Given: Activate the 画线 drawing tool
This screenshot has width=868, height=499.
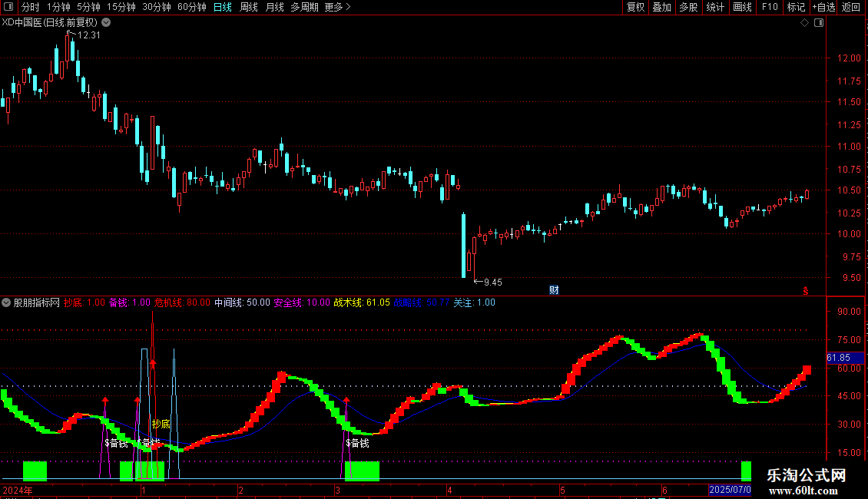Looking at the screenshot, I should pyautogui.click(x=742, y=7).
